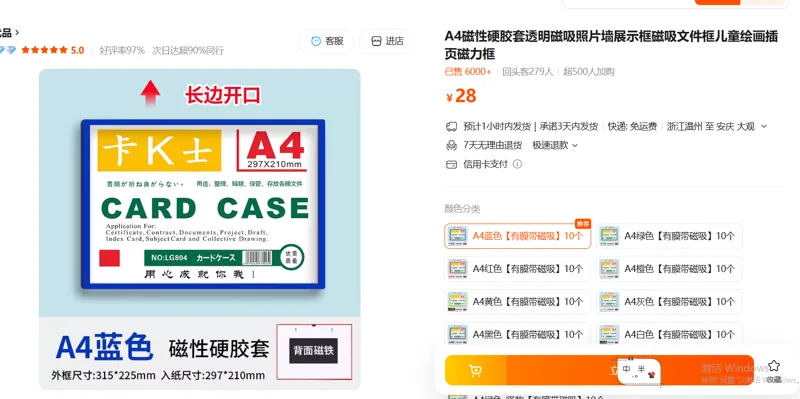Enter the shop via 进店 button
The image size is (800, 399).
[387, 41]
